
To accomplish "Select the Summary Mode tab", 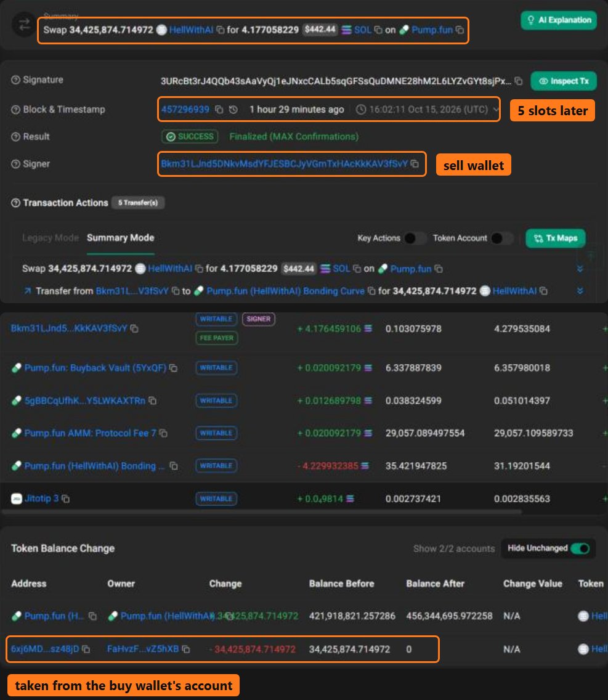I will tap(121, 238).
